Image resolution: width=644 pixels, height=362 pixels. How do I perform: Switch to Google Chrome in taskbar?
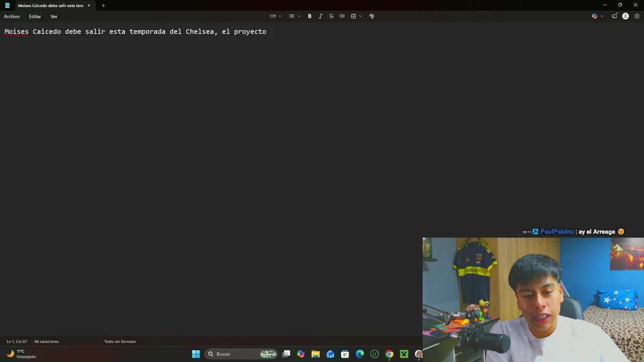coord(389,354)
